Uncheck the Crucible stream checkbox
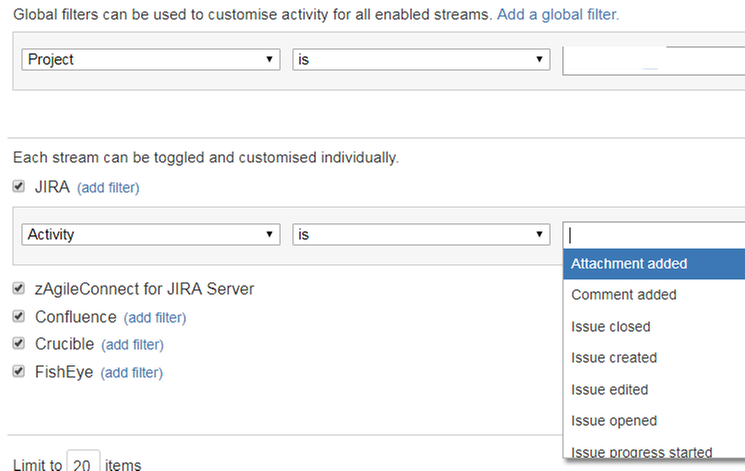745x471 pixels. 19,343
